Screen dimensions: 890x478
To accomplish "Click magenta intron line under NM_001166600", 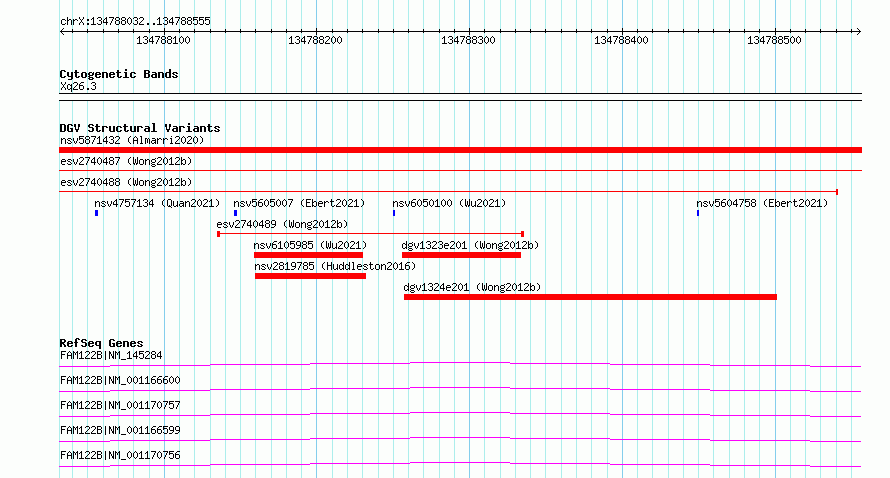I will [460, 389].
